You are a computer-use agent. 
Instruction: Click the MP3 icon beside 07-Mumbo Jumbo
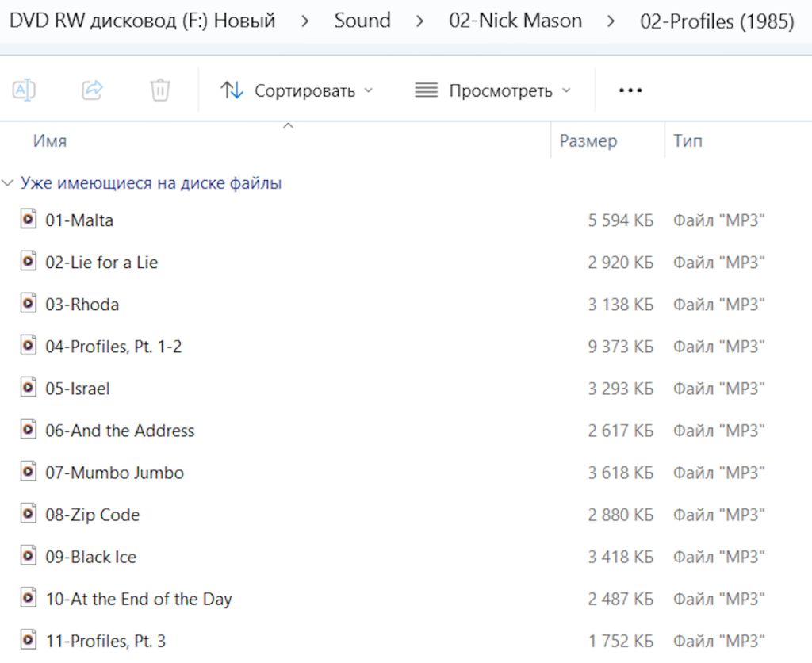(28, 471)
